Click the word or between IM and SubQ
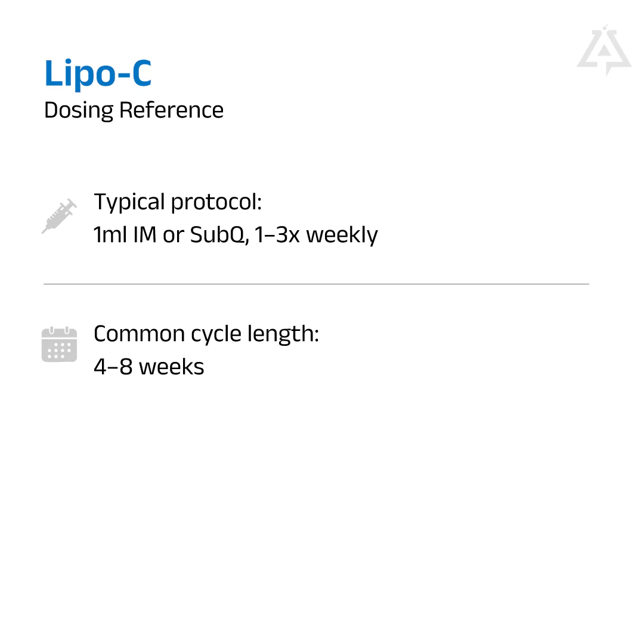 pyautogui.click(x=173, y=235)
